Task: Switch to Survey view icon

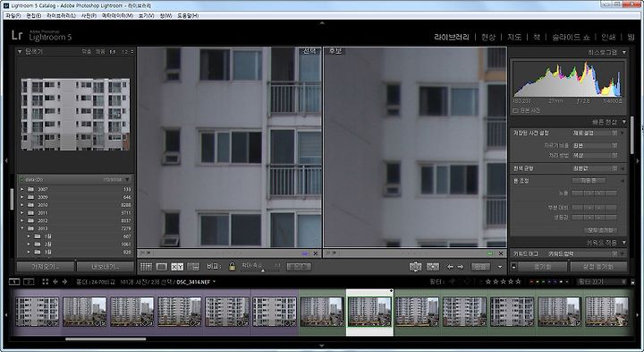Action: click(193, 267)
